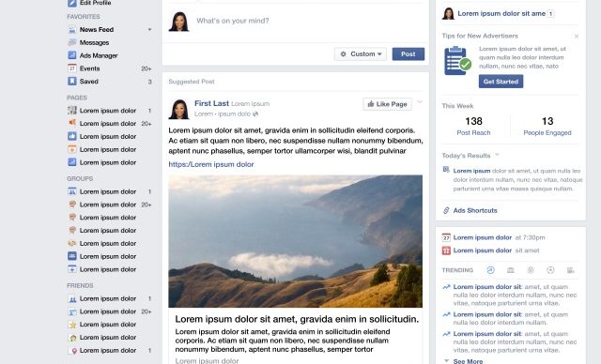Open the Saved bookmark icon
Viewport: 601px width, 364px height.
(x=72, y=81)
